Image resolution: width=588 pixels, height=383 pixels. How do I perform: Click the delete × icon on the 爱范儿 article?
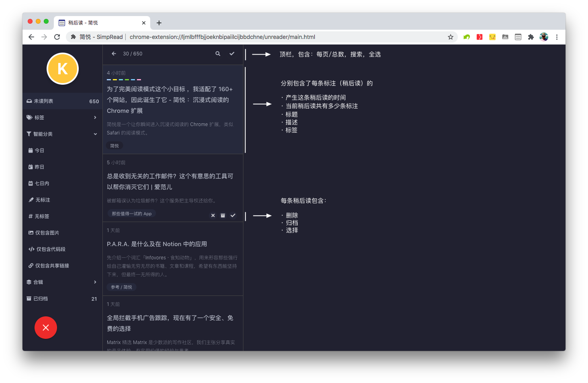pos(213,216)
